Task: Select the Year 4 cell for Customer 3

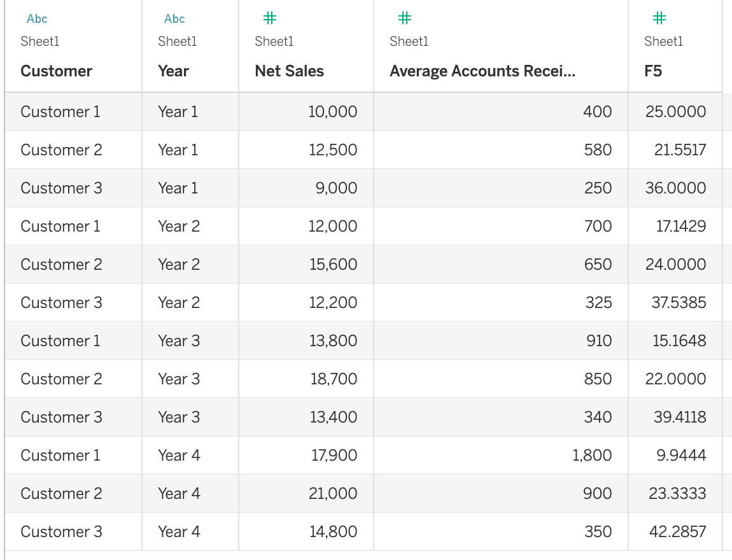Action: click(179, 531)
